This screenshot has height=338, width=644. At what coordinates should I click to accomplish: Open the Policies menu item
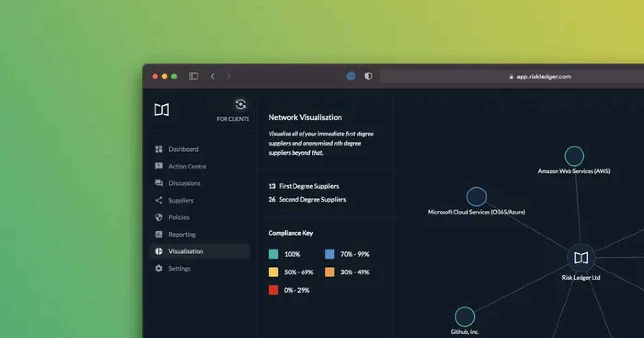200,217
